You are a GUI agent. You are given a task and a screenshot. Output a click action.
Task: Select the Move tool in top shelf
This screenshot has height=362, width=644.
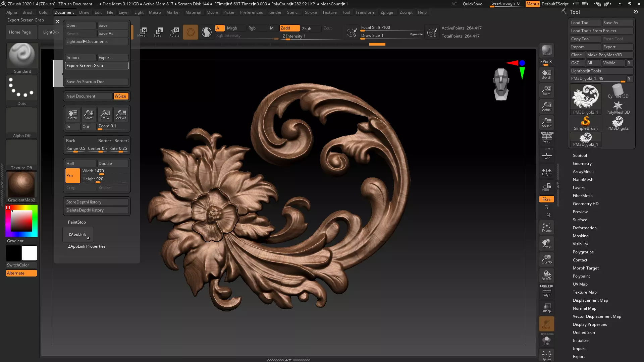pyautogui.click(x=142, y=32)
